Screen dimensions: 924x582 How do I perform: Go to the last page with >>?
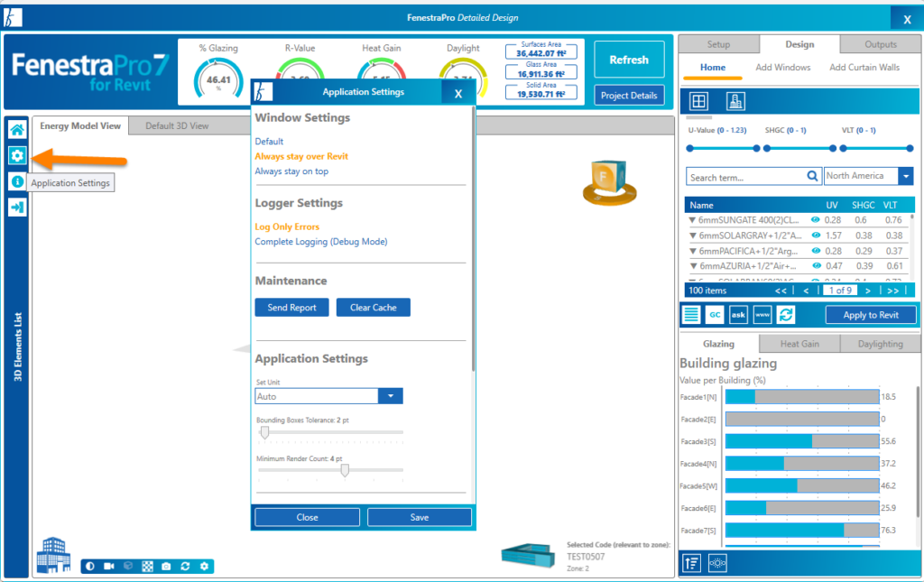click(892, 291)
